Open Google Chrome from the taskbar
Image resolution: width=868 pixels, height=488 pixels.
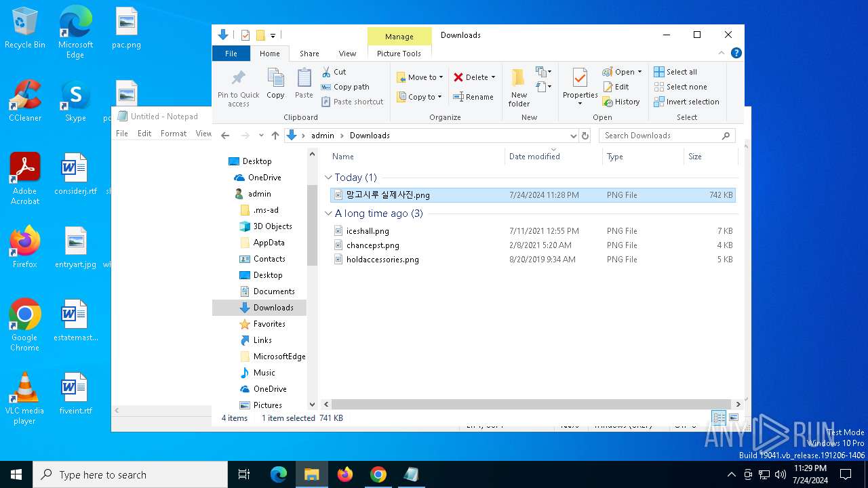click(x=378, y=474)
